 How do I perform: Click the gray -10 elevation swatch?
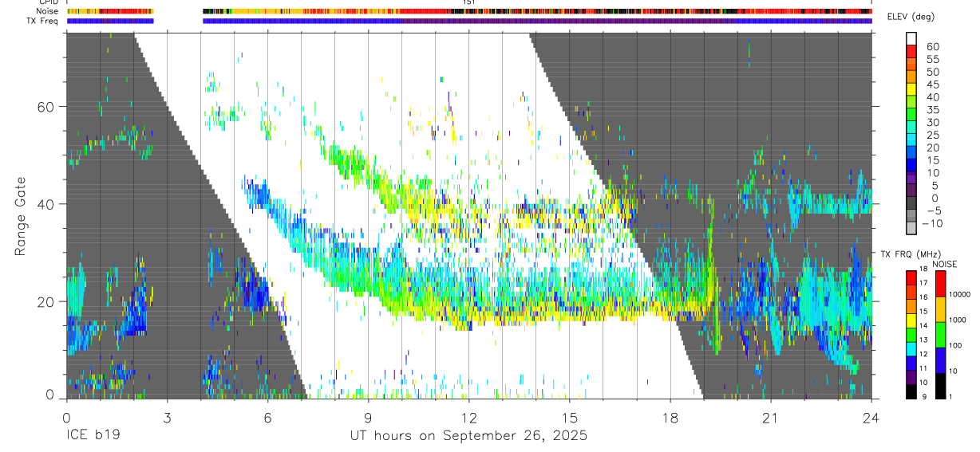tap(911, 228)
